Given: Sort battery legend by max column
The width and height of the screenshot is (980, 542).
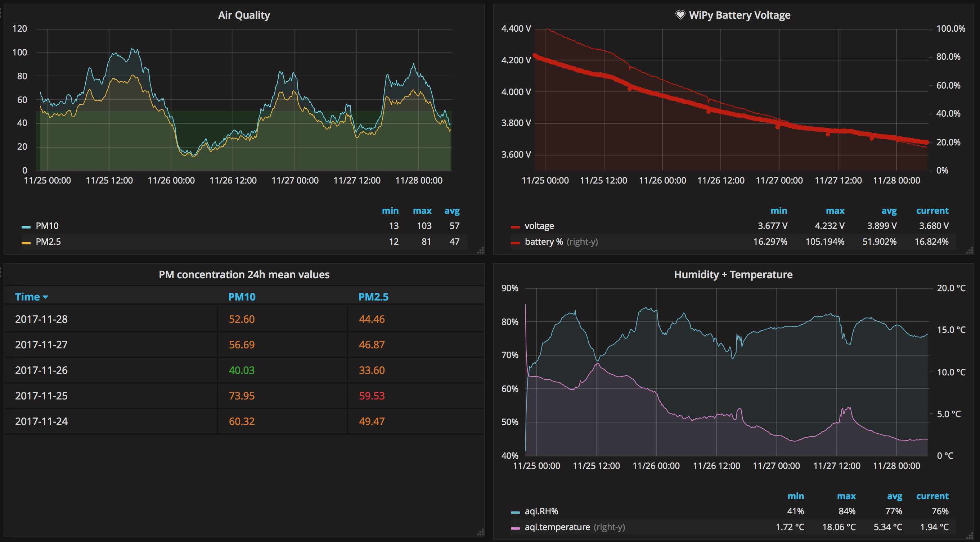Looking at the screenshot, I should tap(835, 211).
